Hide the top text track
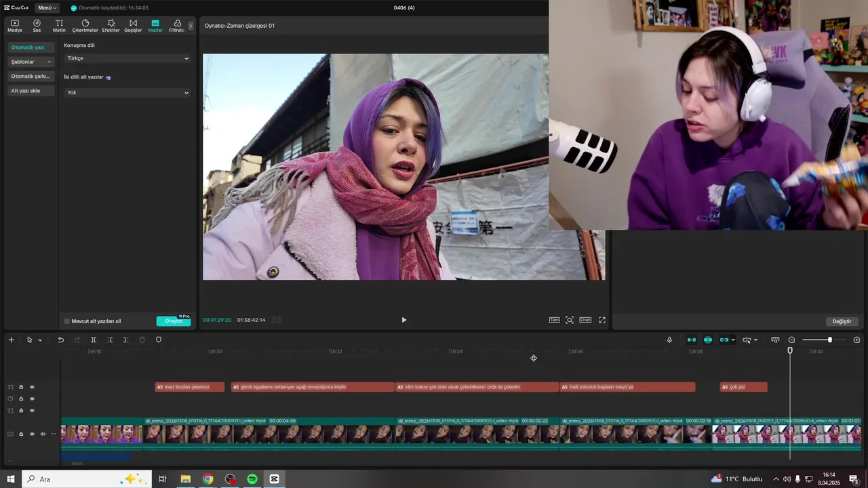Screen dimensions: 868x488 32,387
